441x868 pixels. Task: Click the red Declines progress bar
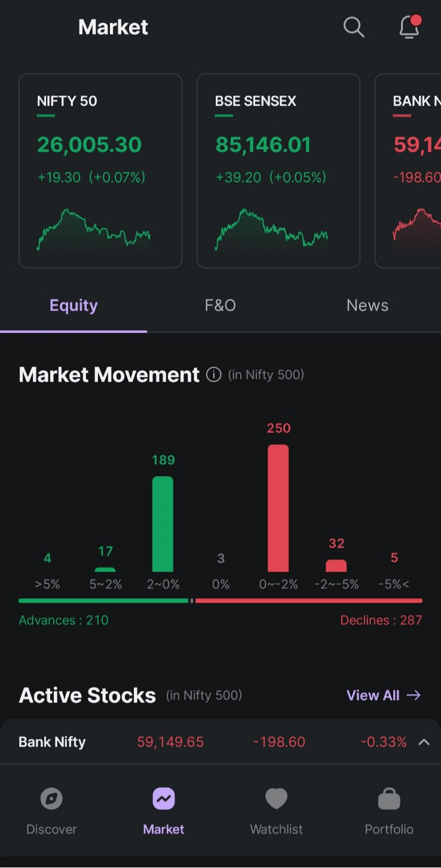coord(308,600)
